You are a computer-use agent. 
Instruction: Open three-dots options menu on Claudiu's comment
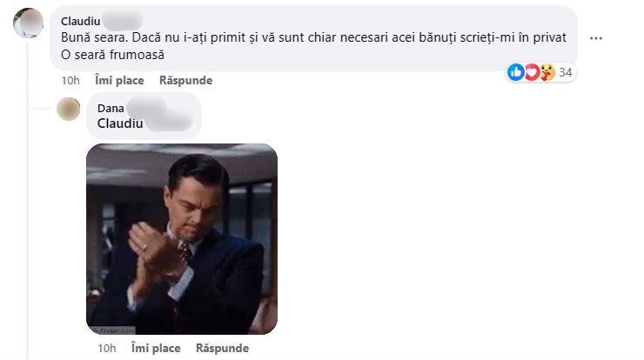[x=596, y=38]
